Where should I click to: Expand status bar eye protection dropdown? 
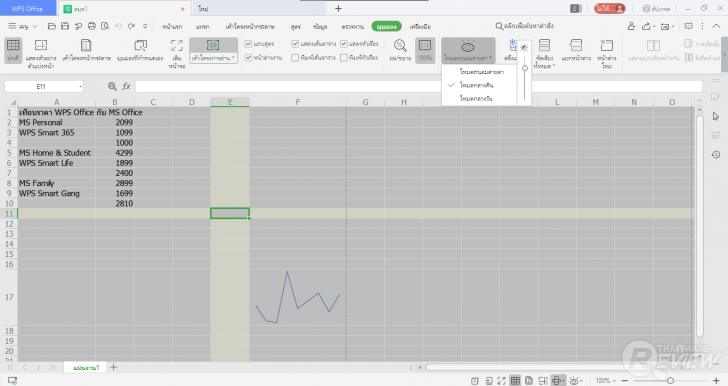tap(581, 381)
